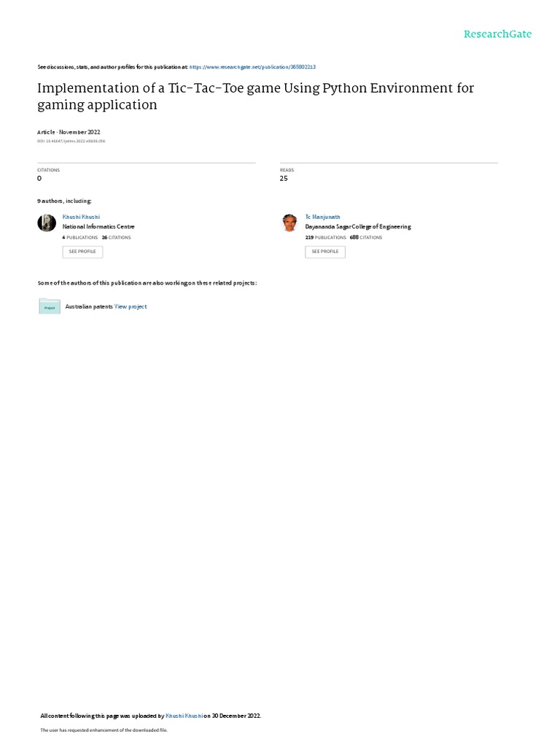Open the Tc Manjunath author name link
The width and height of the screenshot is (560, 747).
[x=322, y=217]
